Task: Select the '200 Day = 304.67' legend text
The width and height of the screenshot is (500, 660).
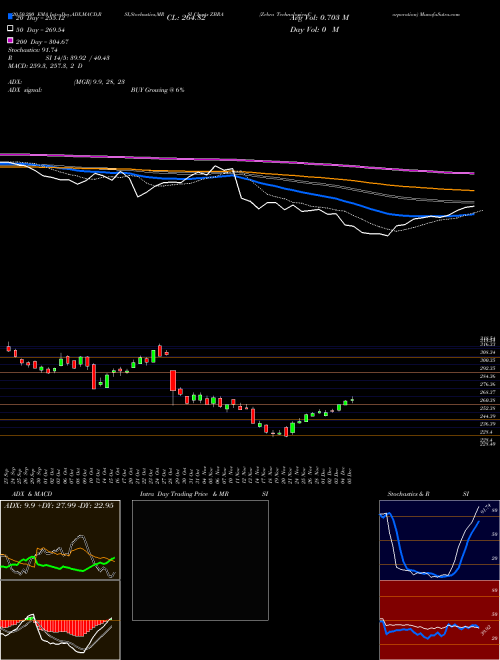Action: point(43,42)
